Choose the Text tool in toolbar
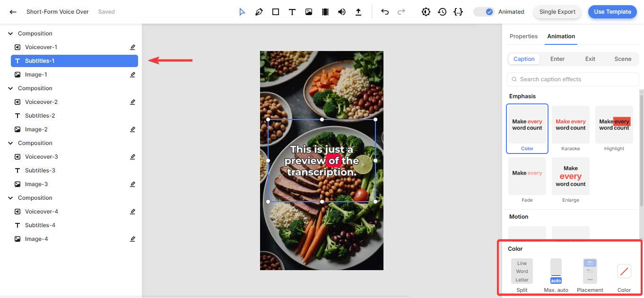This screenshot has height=298, width=644. (x=292, y=12)
